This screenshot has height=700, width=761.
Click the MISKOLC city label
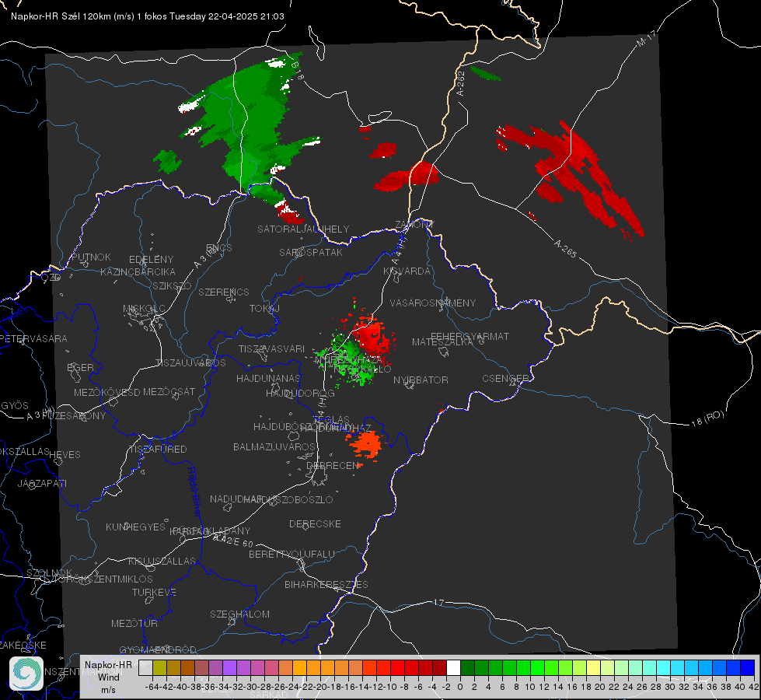tap(144, 309)
